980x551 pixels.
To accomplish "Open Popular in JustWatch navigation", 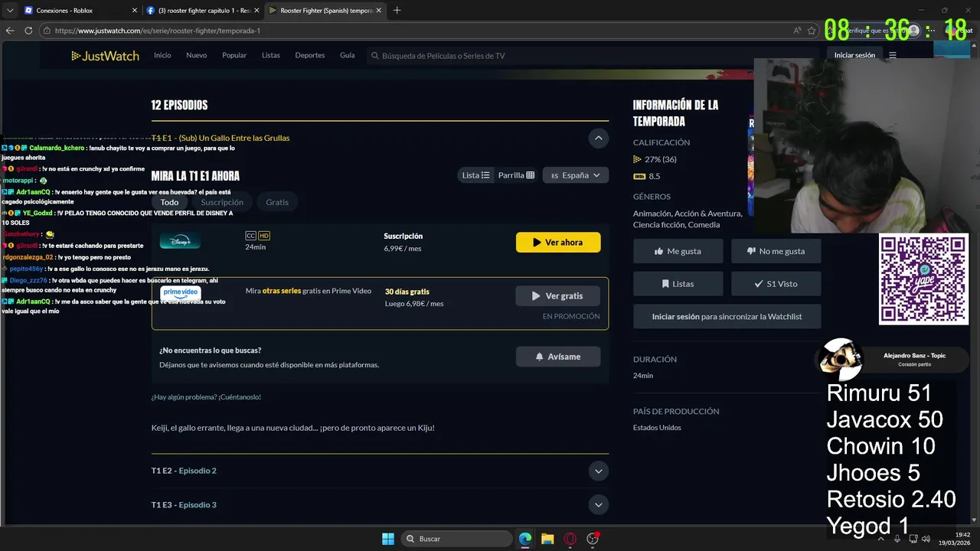I will 234,55.
